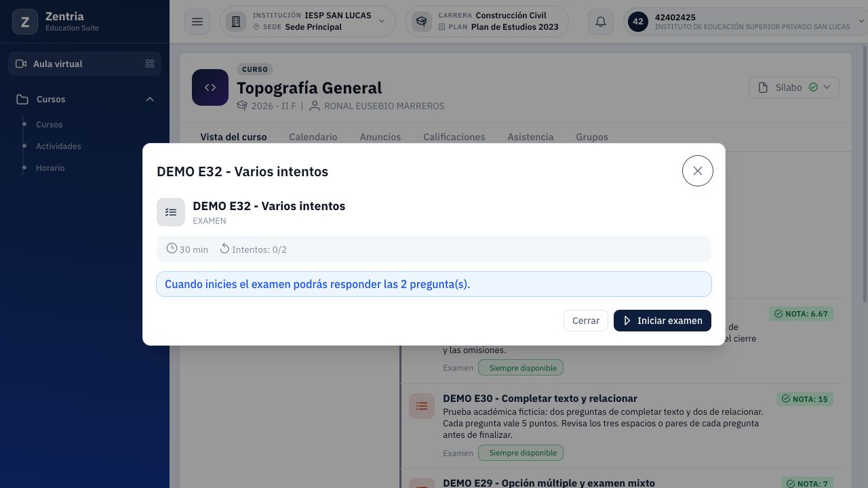This screenshot has height=488, width=868.
Task: Click the NOTA: 7 badge
Action: coord(807,483)
